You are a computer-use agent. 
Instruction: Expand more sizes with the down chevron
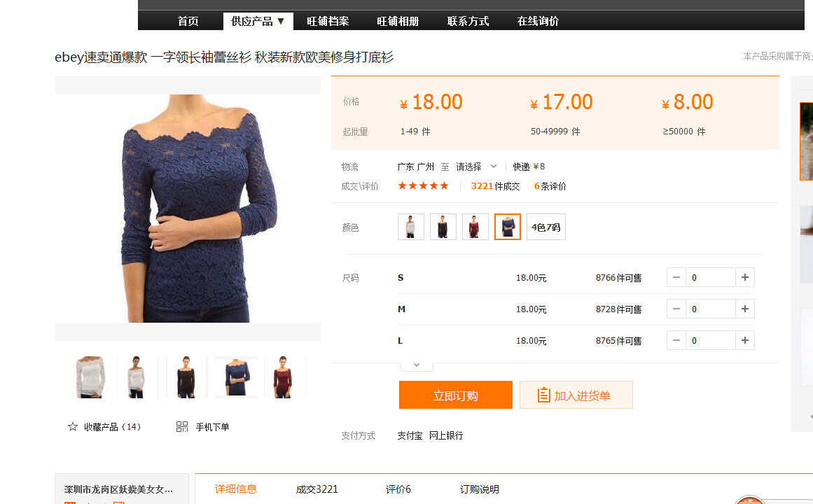pyautogui.click(x=417, y=365)
